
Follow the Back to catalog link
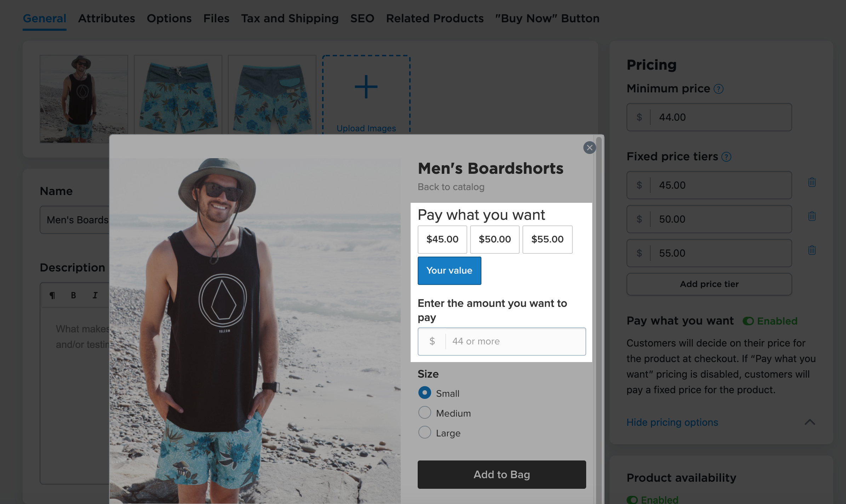[x=451, y=187]
